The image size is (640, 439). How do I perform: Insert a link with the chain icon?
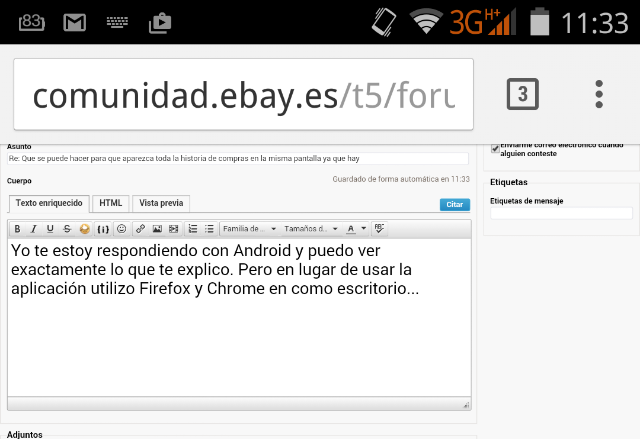pos(141,229)
